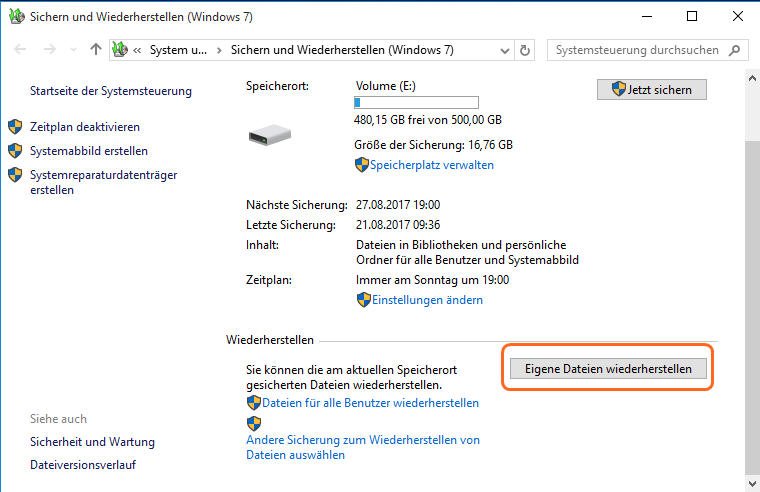Image resolution: width=760 pixels, height=492 pixels.
Task: Click 'Eigene Dateien wiederherstellen' button
Action: point(608,368)
